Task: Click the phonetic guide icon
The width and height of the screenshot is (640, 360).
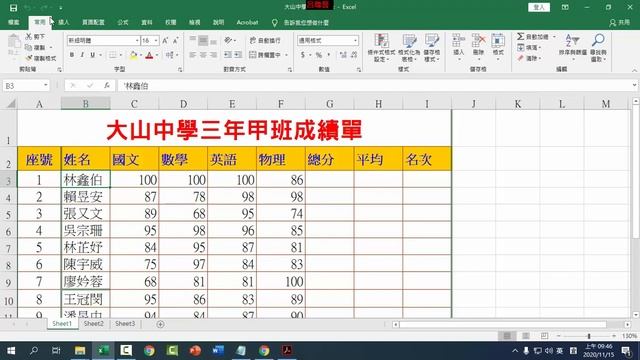Action: coord(169,55)
